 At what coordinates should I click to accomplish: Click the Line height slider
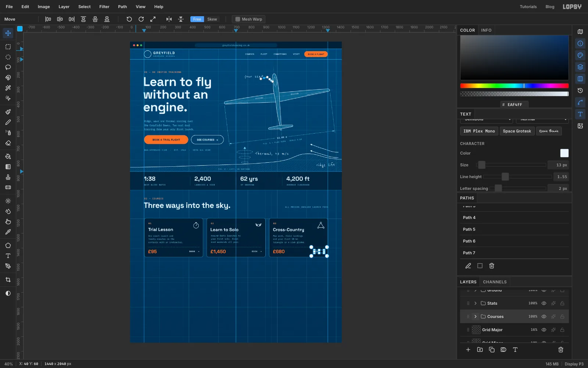517,177
